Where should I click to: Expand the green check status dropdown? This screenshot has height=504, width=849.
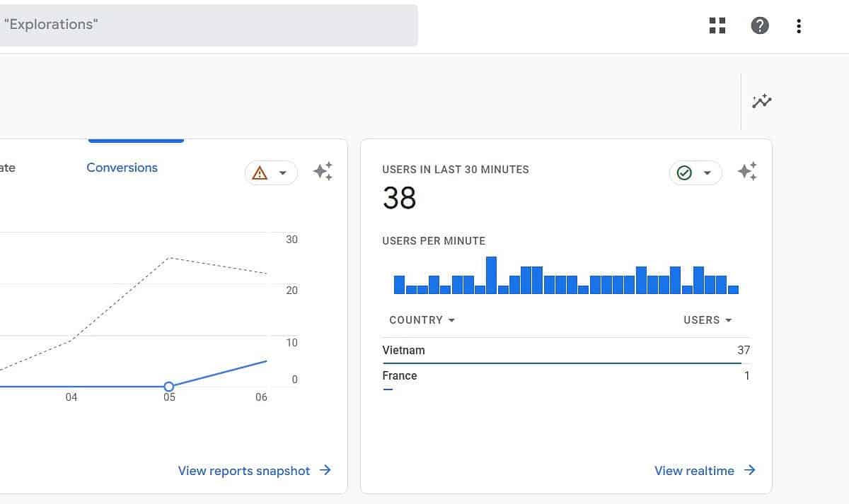click(x=707, y=173)
